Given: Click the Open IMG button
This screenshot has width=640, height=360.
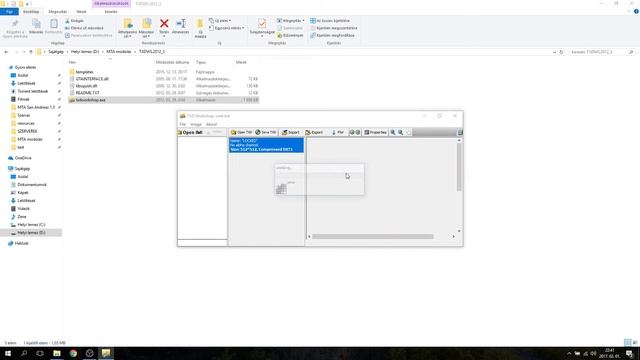Looking at the screenshot, I should click(191, 132).
